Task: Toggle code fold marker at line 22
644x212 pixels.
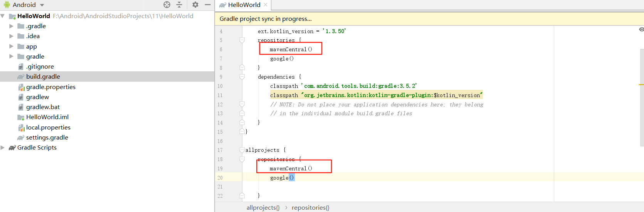Action: [242, 195]
